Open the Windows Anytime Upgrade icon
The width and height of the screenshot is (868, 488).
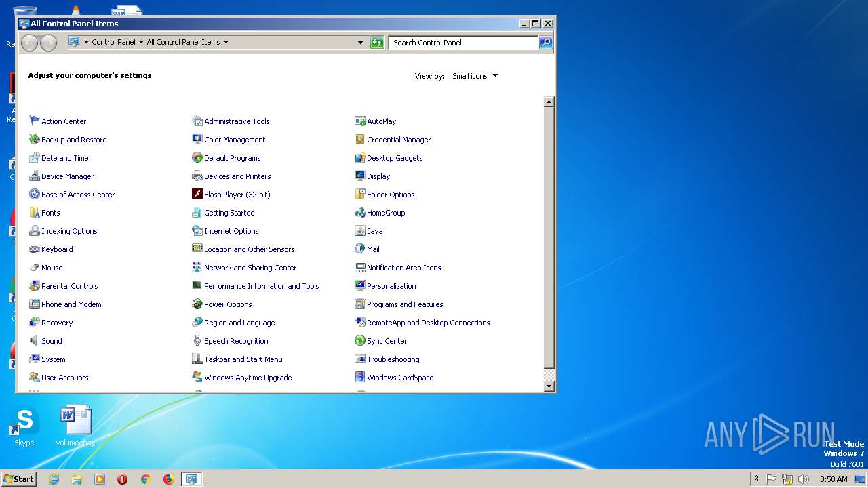pos(197,378)
